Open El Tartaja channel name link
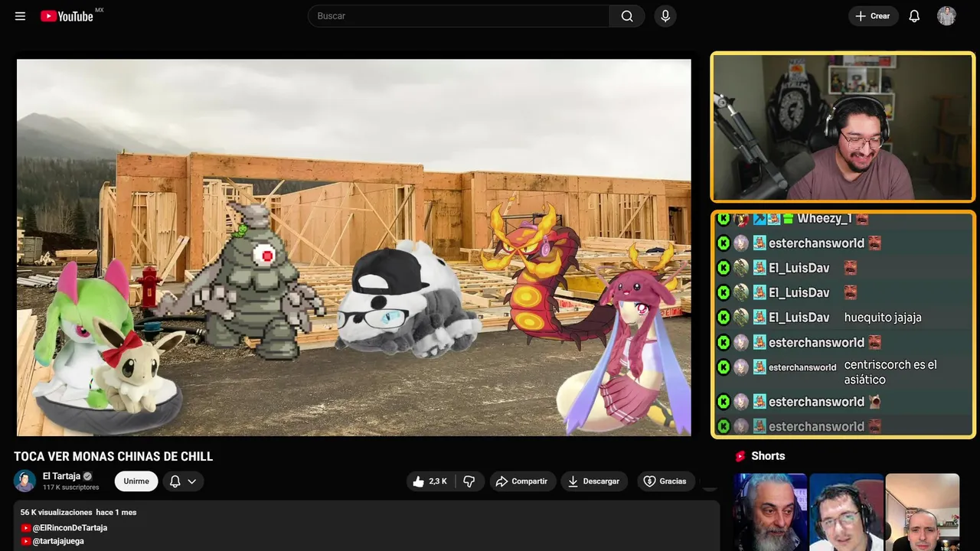Screen dimensions: 980x551 61,476
